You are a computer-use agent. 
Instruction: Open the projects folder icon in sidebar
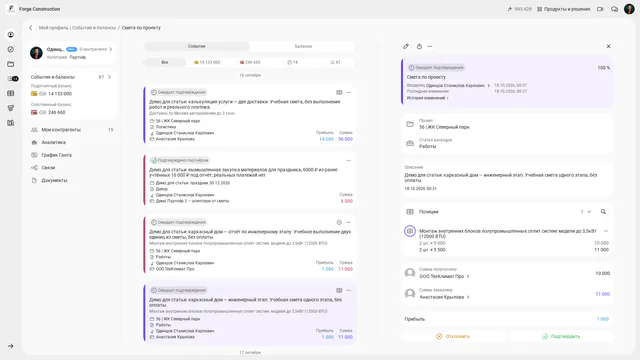point(11,64)
